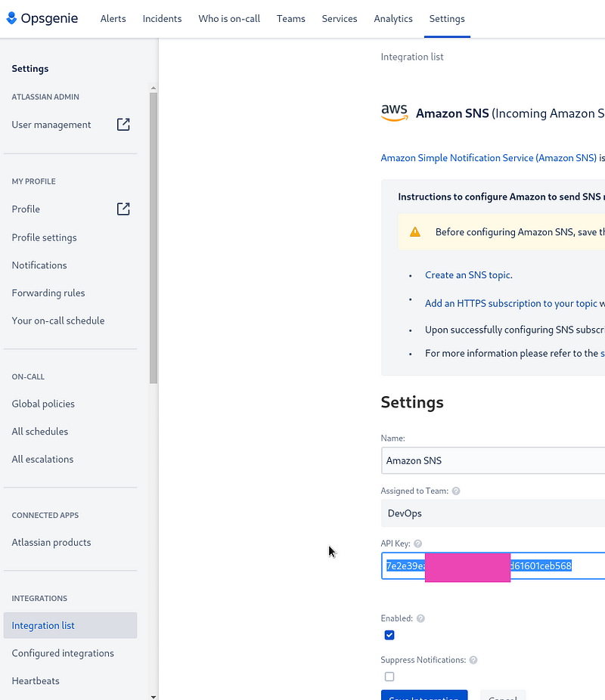Click sidebar scrollbar down arrow
This screenshot has width=605, height=700.
(x=154, y=696)
